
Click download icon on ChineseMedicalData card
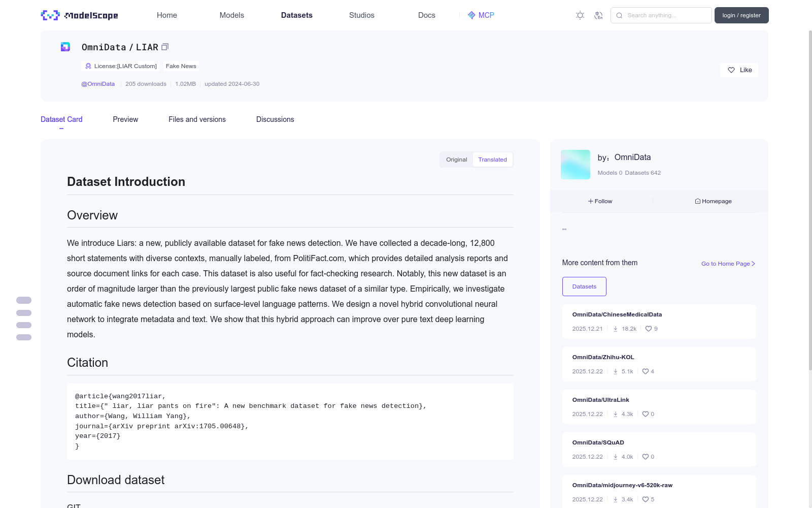coord(616,329)
